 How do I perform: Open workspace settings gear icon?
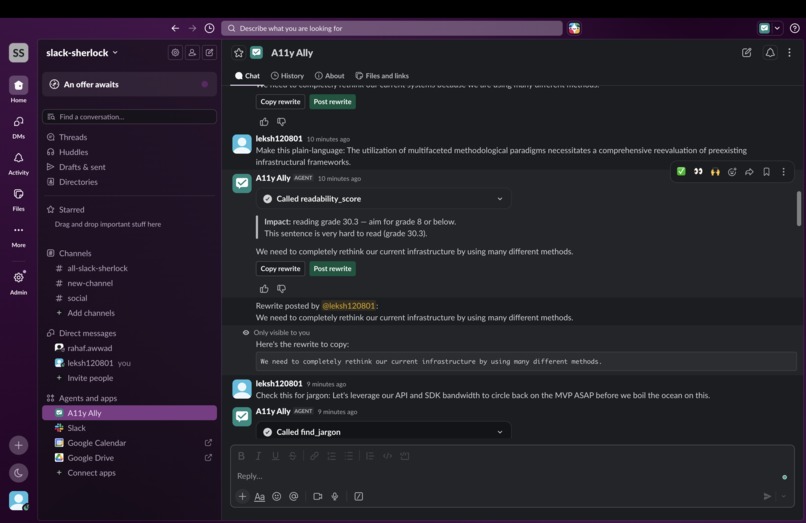175,52
